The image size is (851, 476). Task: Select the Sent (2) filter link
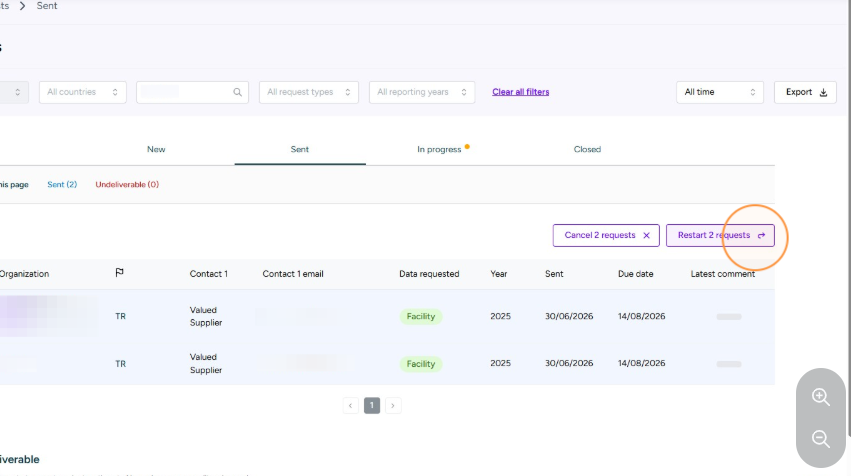point(62,185)
